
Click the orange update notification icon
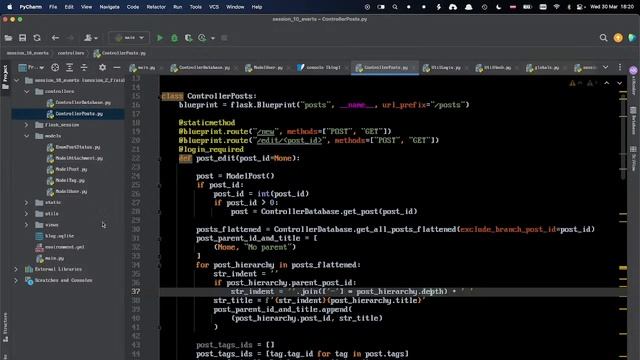[618, 38]
